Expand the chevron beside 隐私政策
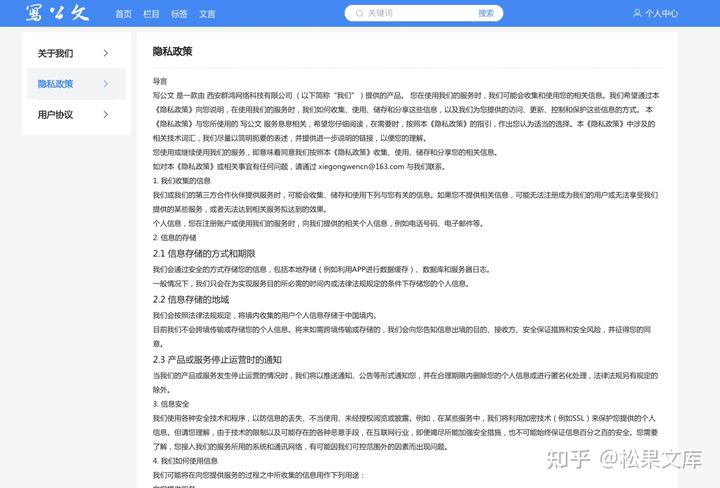Viewport: 720px width, 488px height. click(106, 84)
